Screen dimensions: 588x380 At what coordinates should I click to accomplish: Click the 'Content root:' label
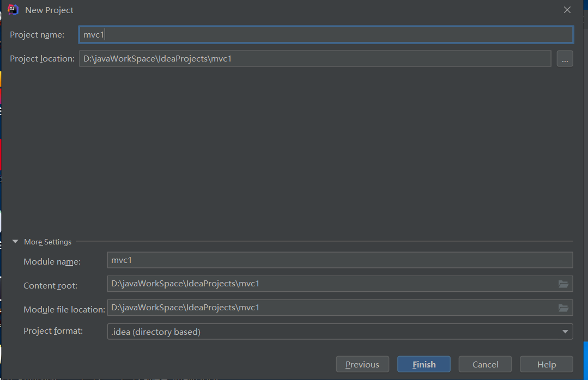click(51, 286)
